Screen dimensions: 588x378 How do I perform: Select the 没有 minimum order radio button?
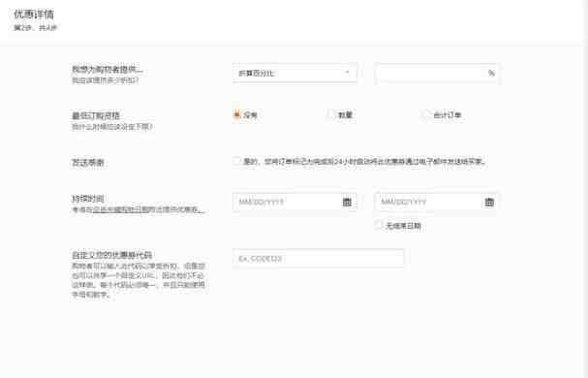pos(236,114)
